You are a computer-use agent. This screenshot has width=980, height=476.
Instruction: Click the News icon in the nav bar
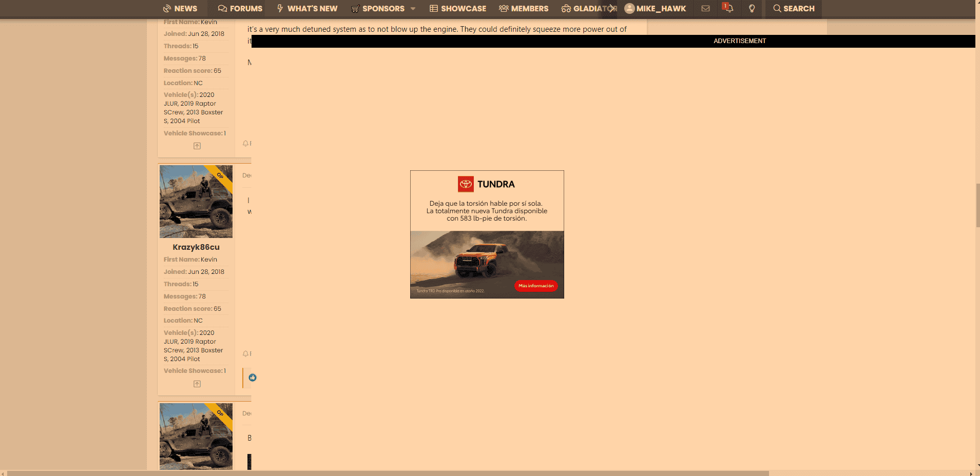click(167, 9)
